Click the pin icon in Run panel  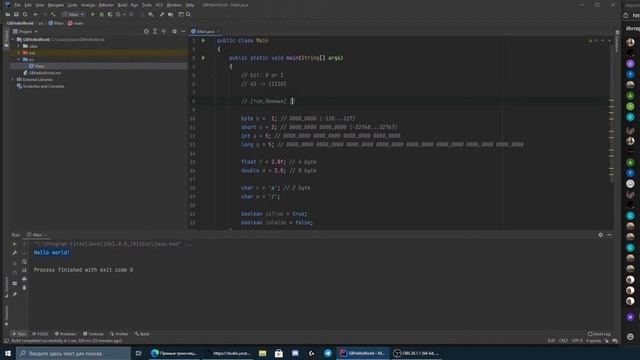(15, 294)
